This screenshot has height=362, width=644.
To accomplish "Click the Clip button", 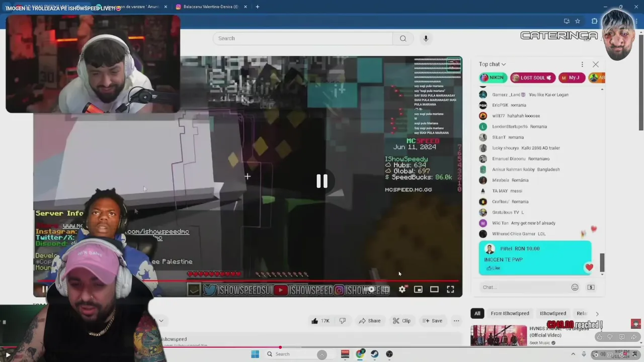I will [401, 321].
